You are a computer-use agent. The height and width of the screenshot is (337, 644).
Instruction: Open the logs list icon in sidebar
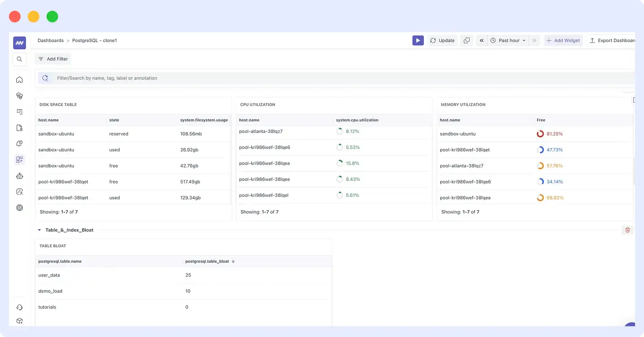click(x=19, y=111)
